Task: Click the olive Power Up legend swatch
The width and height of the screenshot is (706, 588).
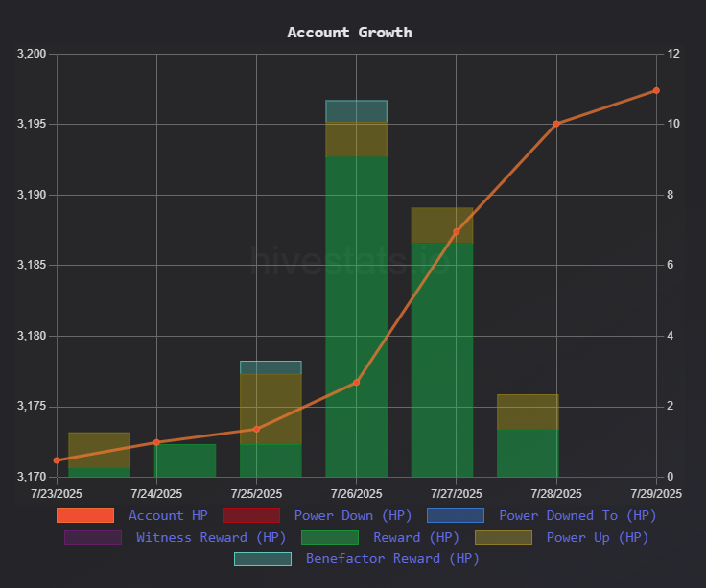Action: (504, 537)
